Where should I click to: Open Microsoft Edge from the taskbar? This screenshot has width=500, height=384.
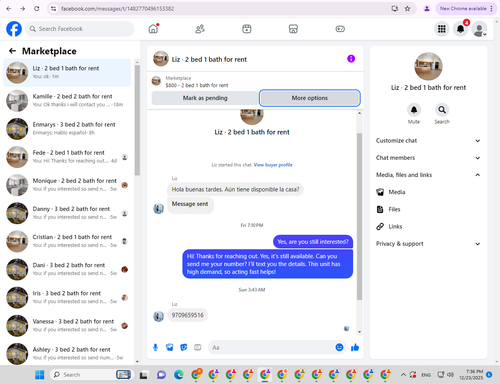click(x=179, y=375)
